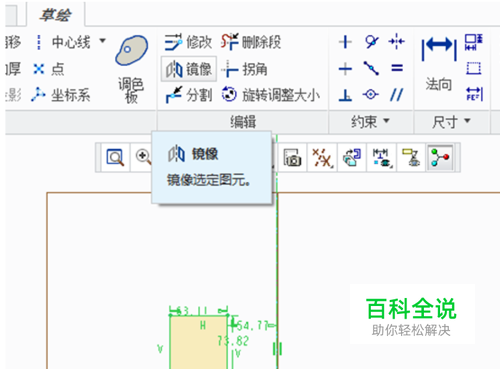Click the 镜像 mirror button in ribbon
Image resolution: width=500 pixels, height=369 pixels.
point(189,69)
